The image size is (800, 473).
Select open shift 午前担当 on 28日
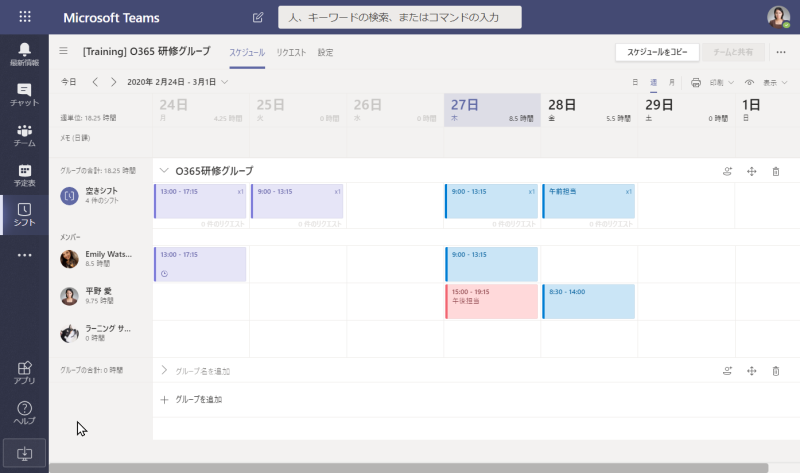589,201
